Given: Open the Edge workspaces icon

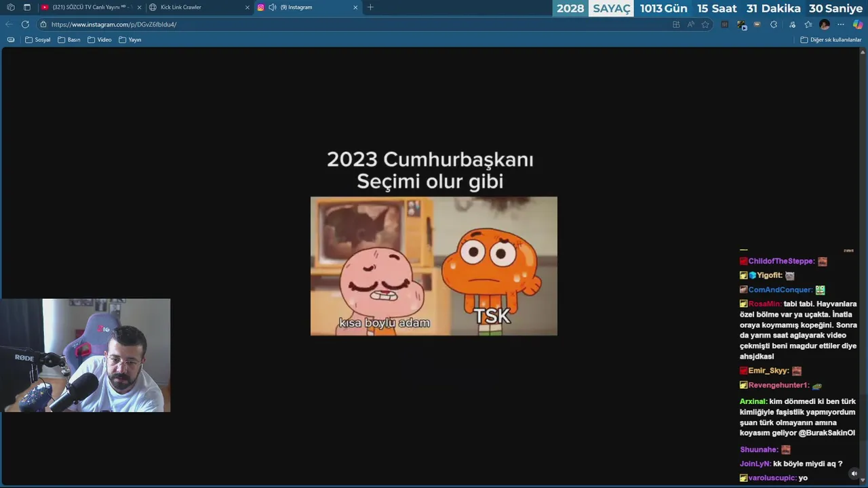Looking at the screenshot, I should click(10, 7).
